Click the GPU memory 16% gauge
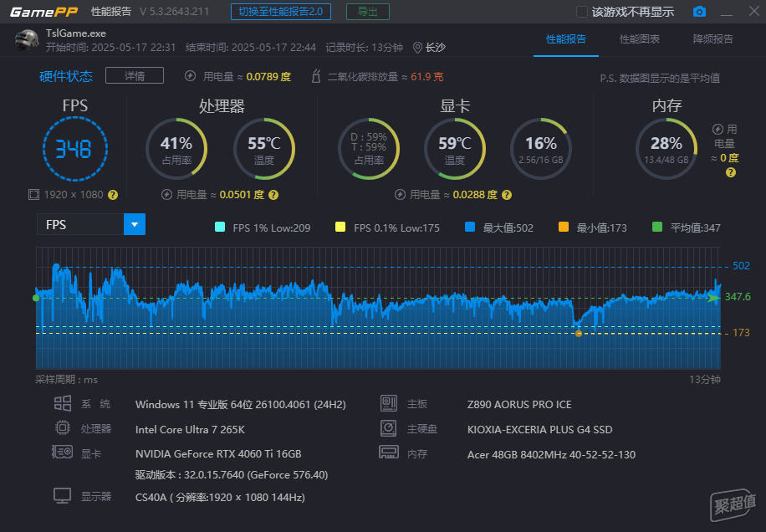 (x=541, y=149)
